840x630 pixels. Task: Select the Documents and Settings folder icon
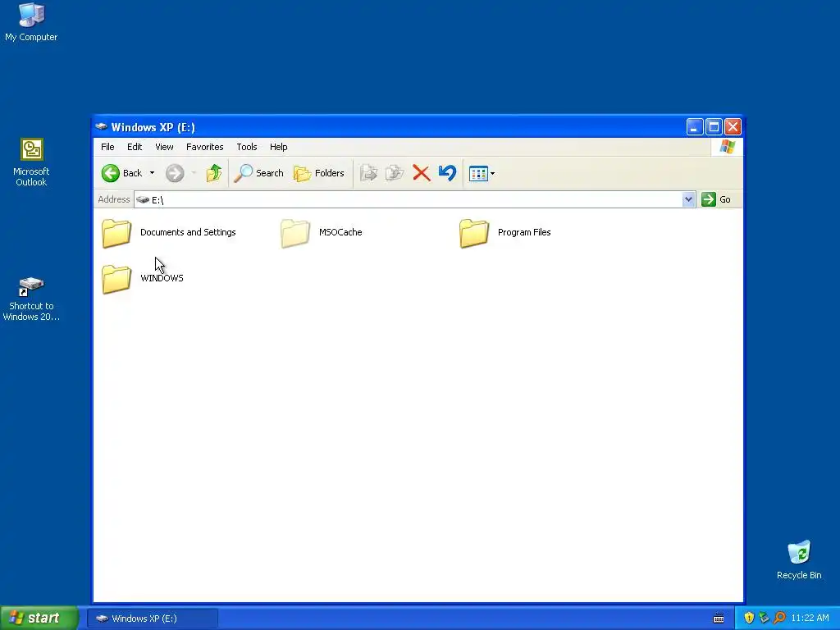116,233
